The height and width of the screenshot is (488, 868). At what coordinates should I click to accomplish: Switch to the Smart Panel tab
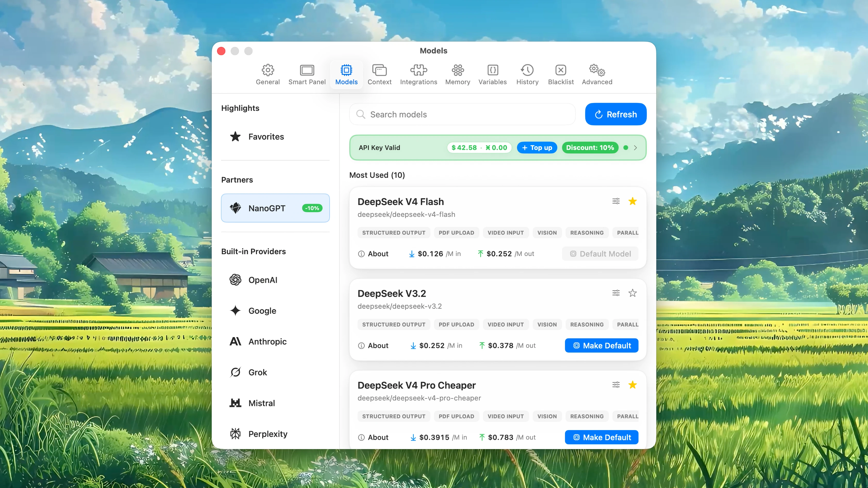click(307, 74)
